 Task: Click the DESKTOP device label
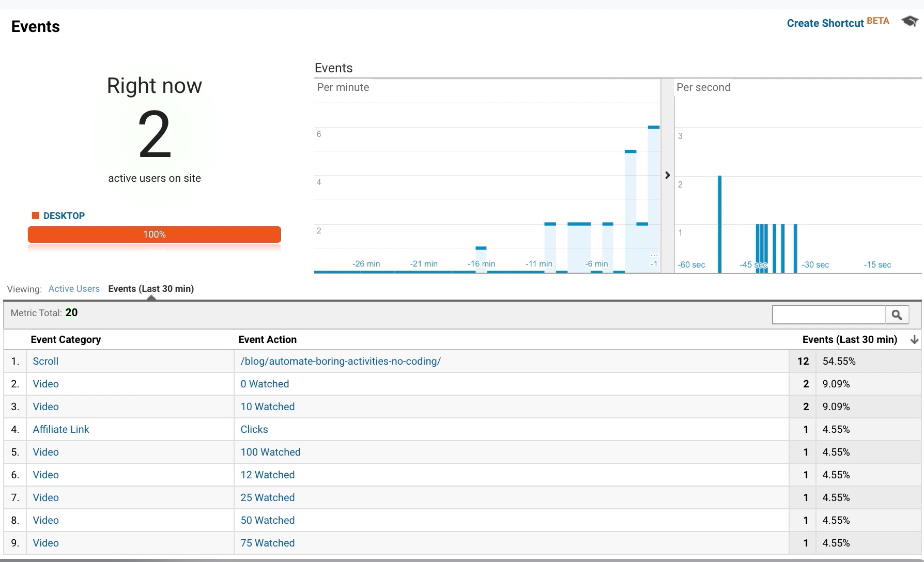pyautogui.click(x=64, y=215)
